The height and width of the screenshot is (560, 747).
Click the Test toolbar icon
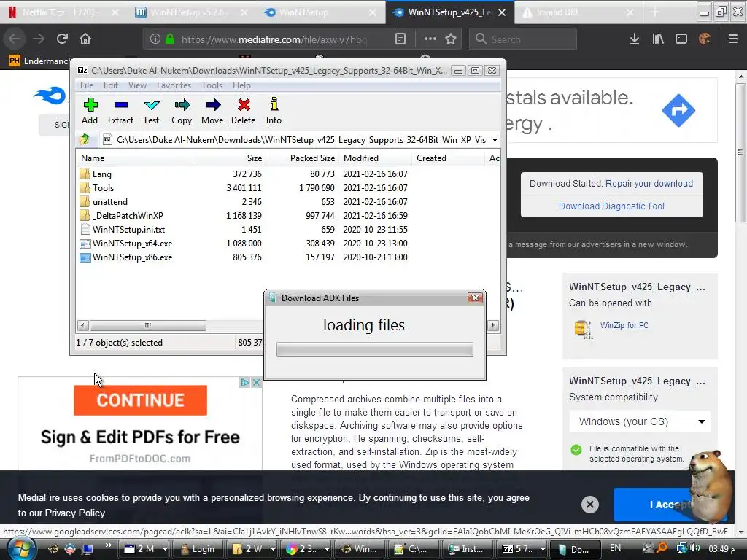click(151, 105)
